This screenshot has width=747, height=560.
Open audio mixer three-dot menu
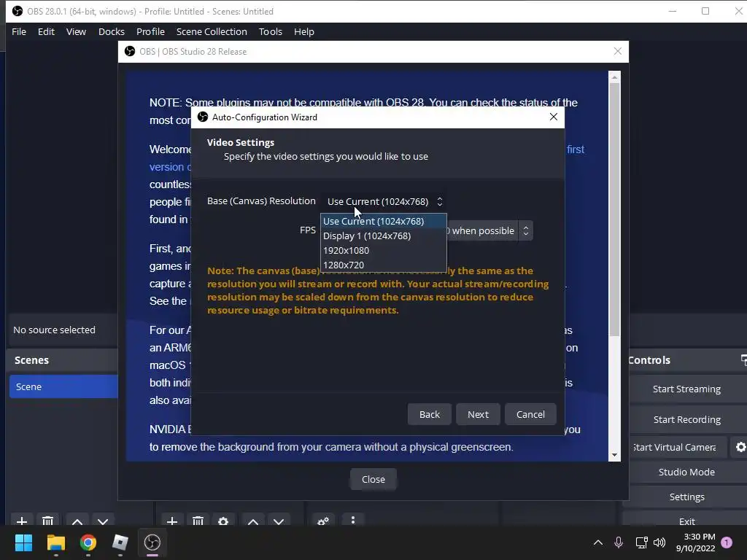tap(352, 521)
